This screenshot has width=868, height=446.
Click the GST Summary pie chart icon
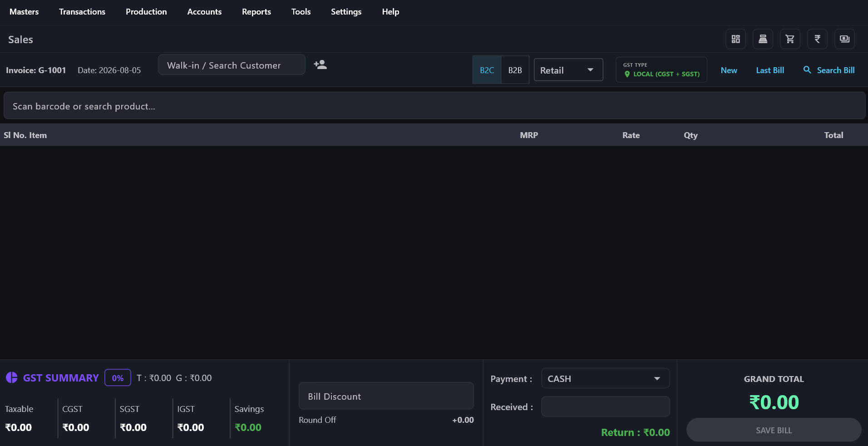(x=11, y=377)
